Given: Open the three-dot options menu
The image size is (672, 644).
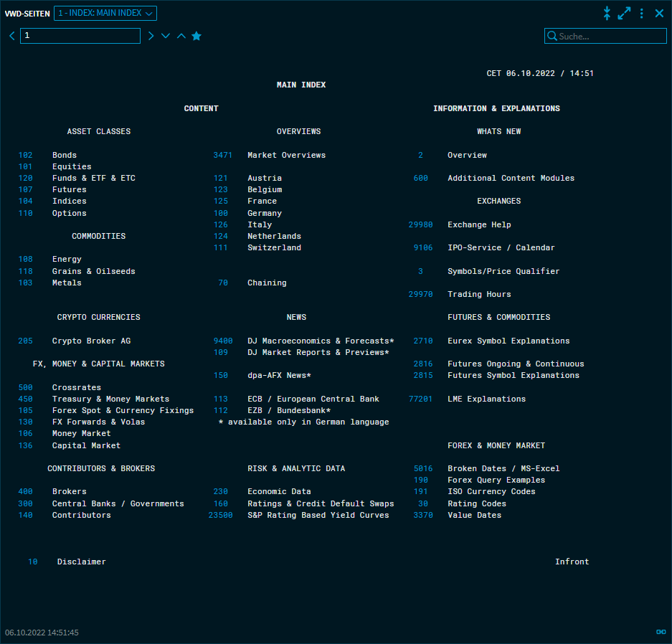Looking at the screenshot, I should pyautogui.click(x=642, y=13).
